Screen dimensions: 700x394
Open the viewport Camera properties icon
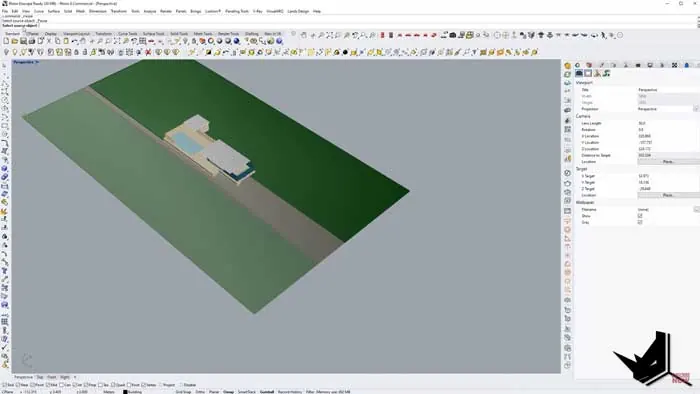pos(579,73)
